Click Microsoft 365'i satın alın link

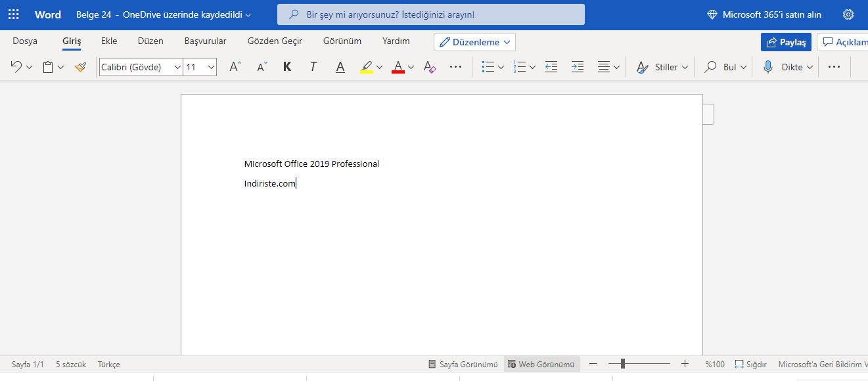pos(772,14)
